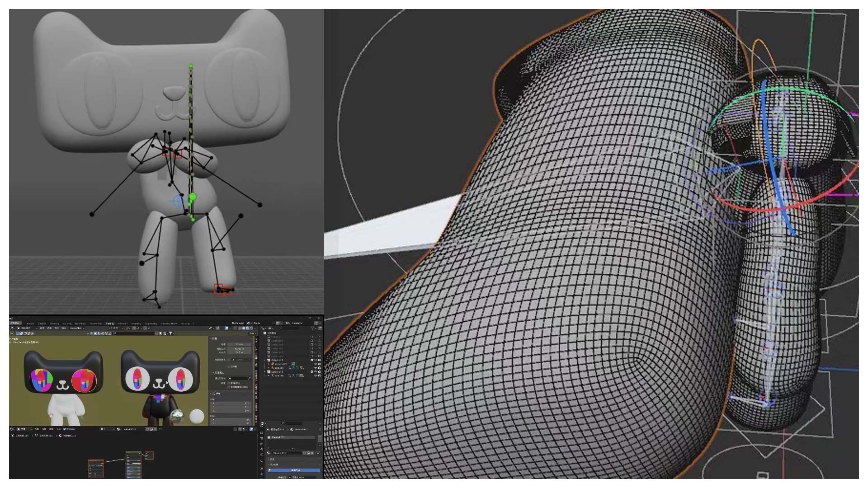Toggle fake user icon in node editor header
The height and width of the screenshot is (488, 868).
pos(147,429)
